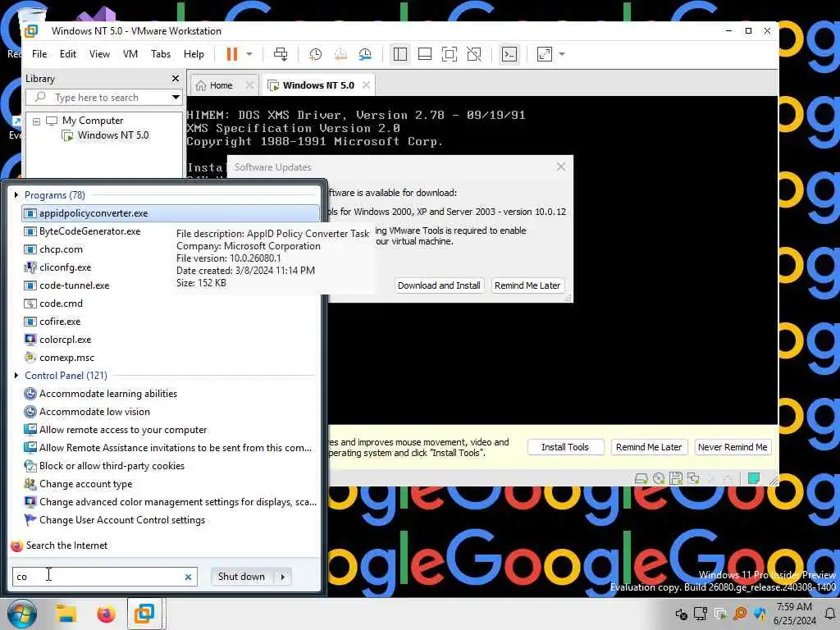Close the Windows NT 5.0 tab
840x630 pixels.
coord(366,85)
